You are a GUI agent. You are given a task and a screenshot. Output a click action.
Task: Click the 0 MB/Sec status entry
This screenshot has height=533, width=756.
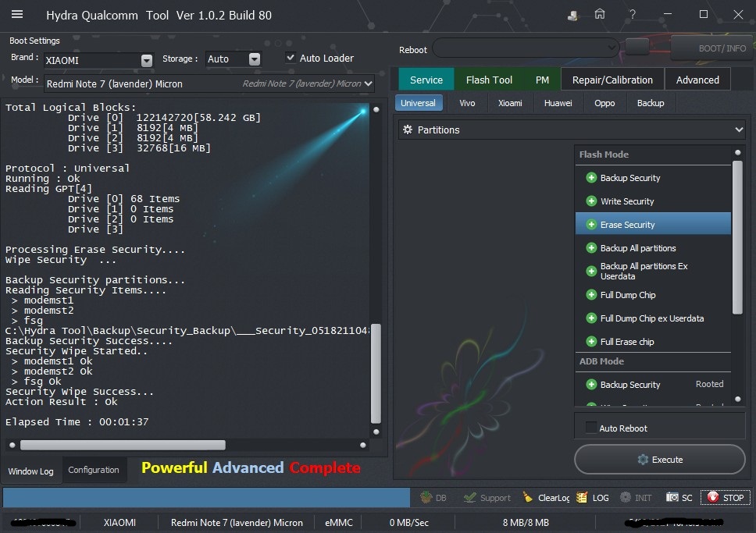click(408, 522)
